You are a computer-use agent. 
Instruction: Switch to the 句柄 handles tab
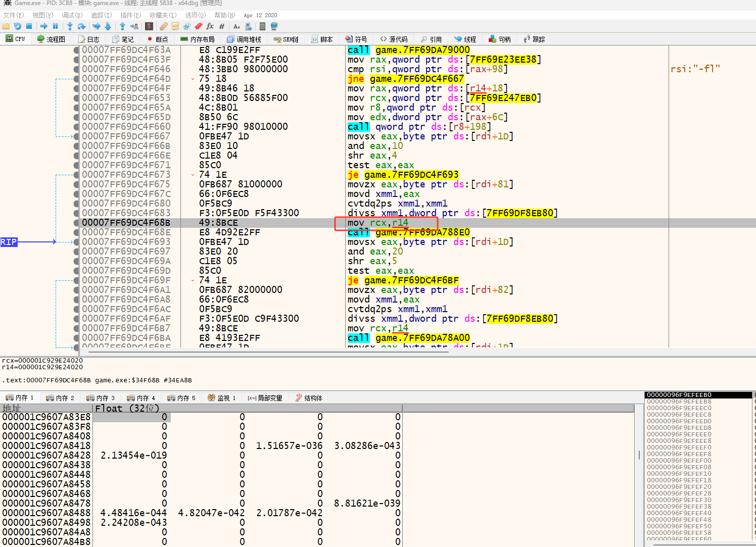[500, 39]
